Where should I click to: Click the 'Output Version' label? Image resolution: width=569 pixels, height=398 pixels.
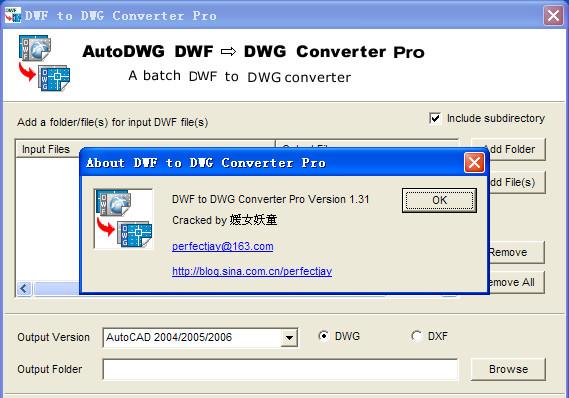(53, 337)
